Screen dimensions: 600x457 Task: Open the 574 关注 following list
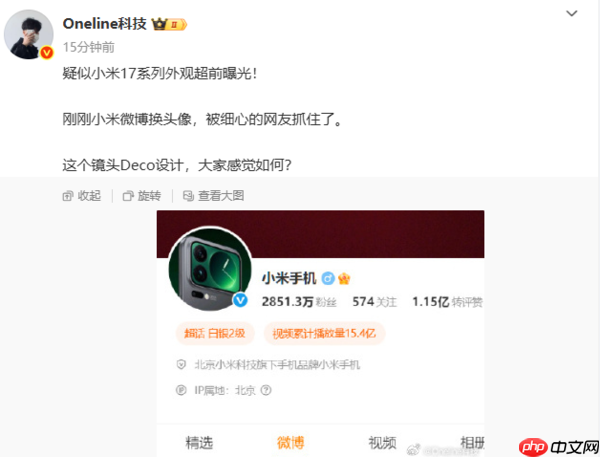(374, 302)
